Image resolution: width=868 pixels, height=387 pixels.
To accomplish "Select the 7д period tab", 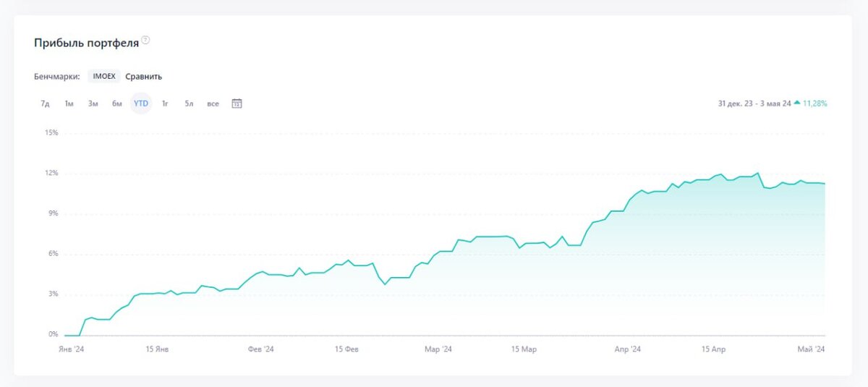I will [45, 103].
